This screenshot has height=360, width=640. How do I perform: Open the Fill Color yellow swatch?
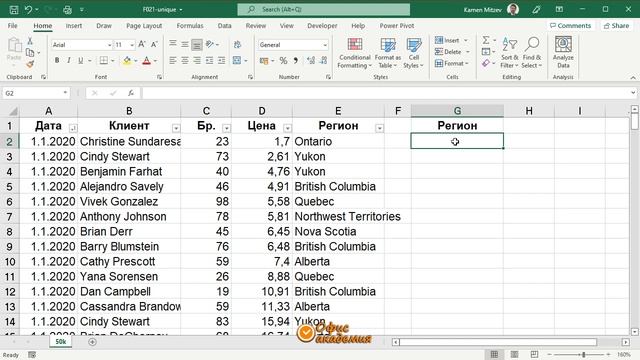(127, 61)
